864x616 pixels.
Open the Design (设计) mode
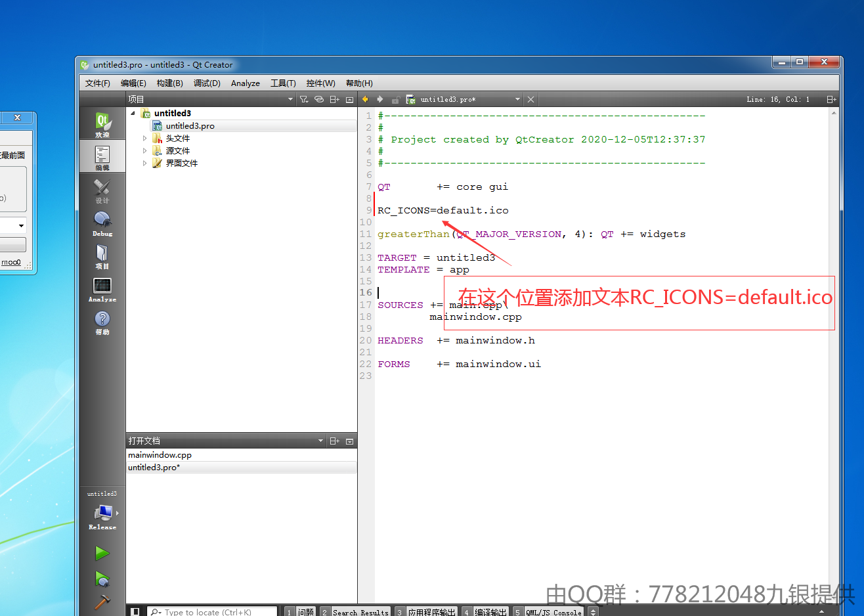102,190
